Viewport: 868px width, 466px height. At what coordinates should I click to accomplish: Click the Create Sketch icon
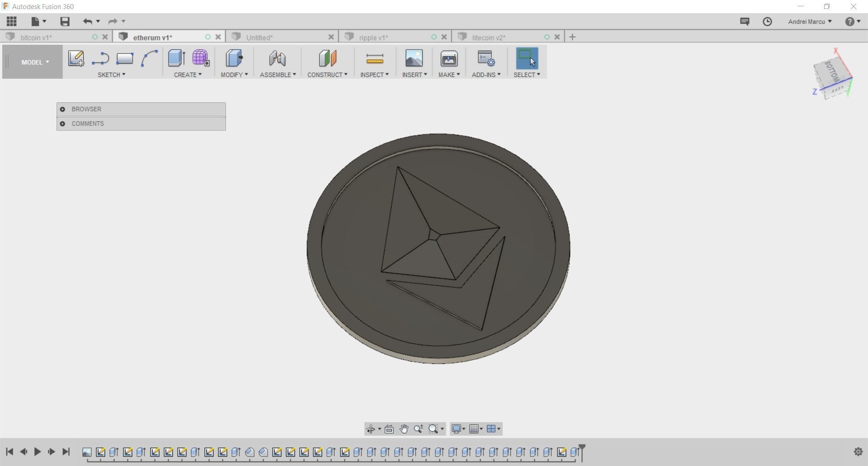(x=76, y=58)
